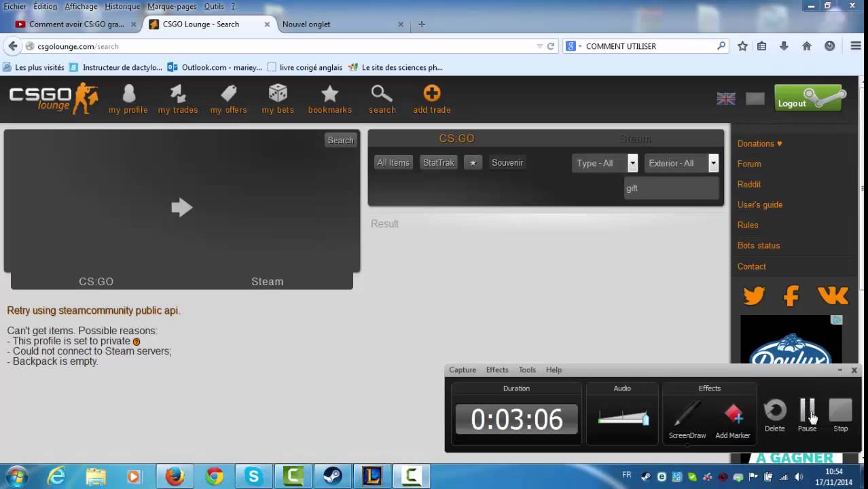Switch to the Nouvel onglet tab
Image resolution: width=868 pixels, height=489 pixels.
click(x=343, y=24)
